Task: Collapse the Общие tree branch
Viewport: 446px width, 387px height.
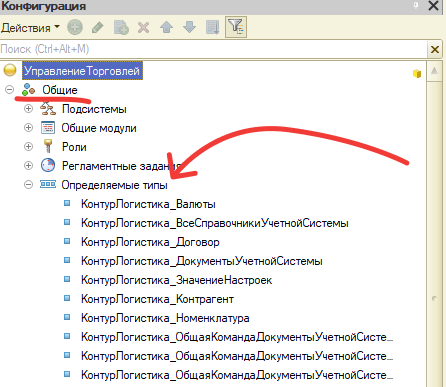Action: tap(10, 90)
